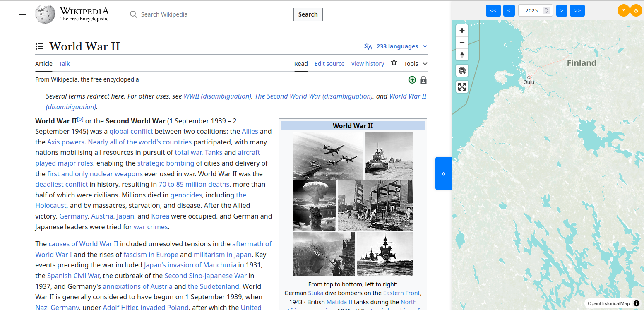Click the Search button
This screenshot has width=644, height=310.
point(308,14)
